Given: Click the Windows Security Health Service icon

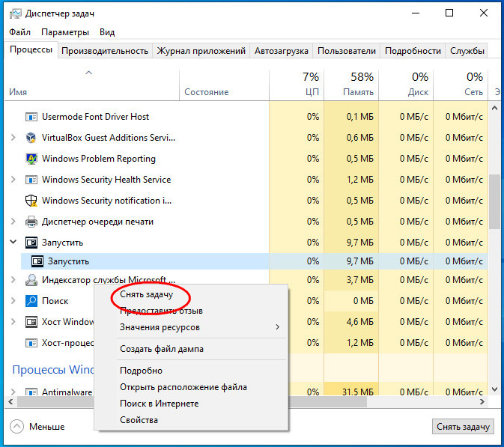Looking at the screenshot, I should coord(31,180).
